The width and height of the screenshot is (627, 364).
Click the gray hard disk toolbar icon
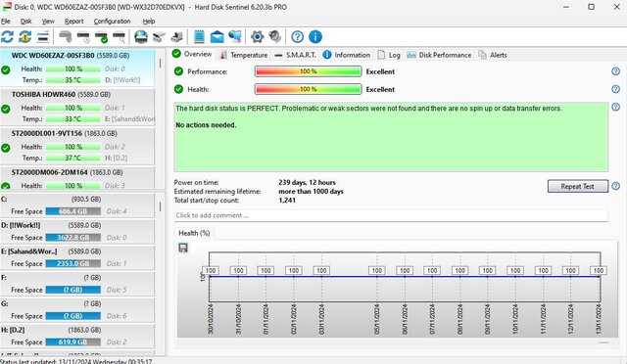[66, 37]
